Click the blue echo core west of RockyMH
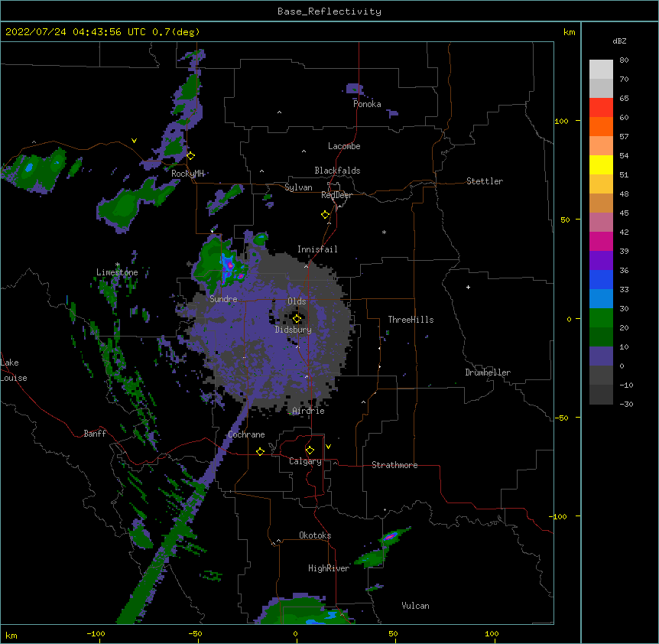Image resolution: width=659 pixels, height=644 pixels. tap(29, 168)
